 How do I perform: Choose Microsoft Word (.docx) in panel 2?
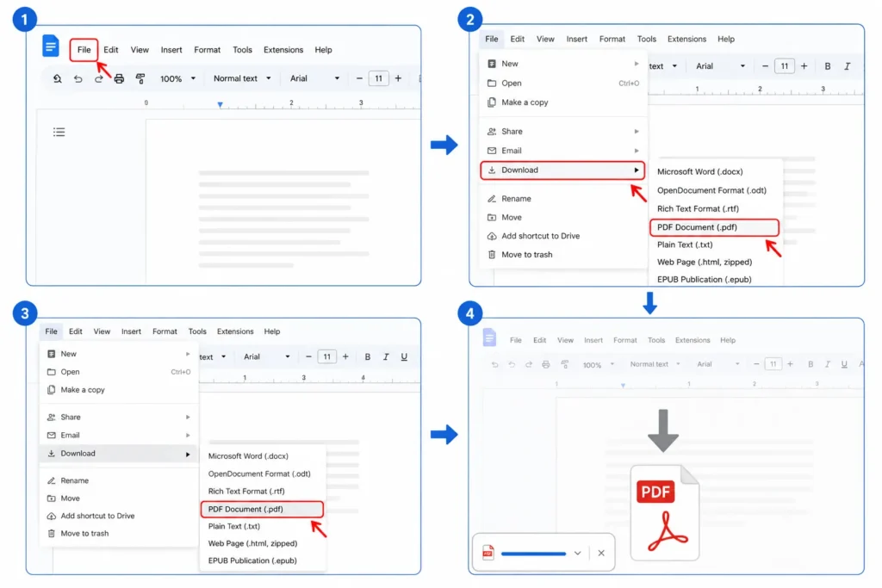699,172
